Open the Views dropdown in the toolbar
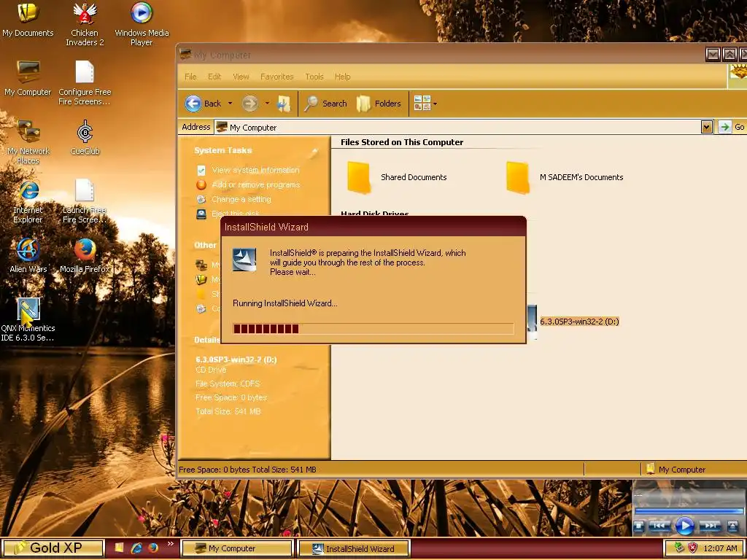This screenshot has height=560, width=747. (425, 104)
